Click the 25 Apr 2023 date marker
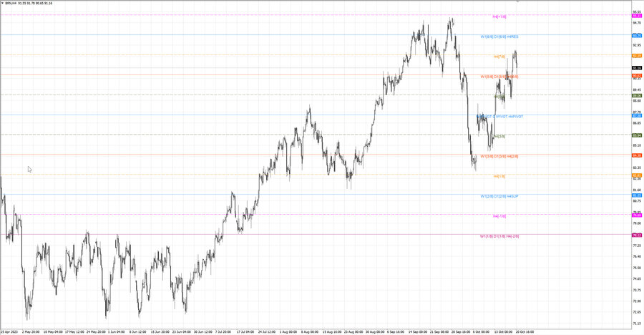Image resolution: width=644 pixels, height=335 pixels. 9,331
